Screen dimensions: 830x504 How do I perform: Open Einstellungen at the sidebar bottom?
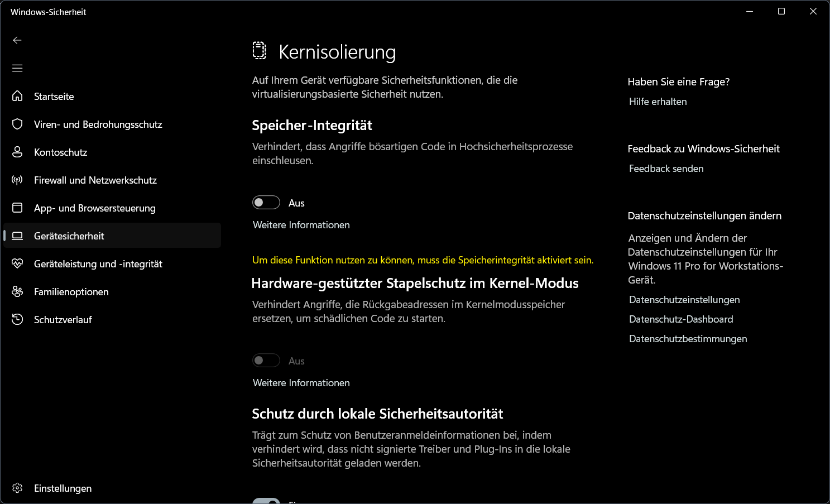pyautogui.click(x=112, y=488)
